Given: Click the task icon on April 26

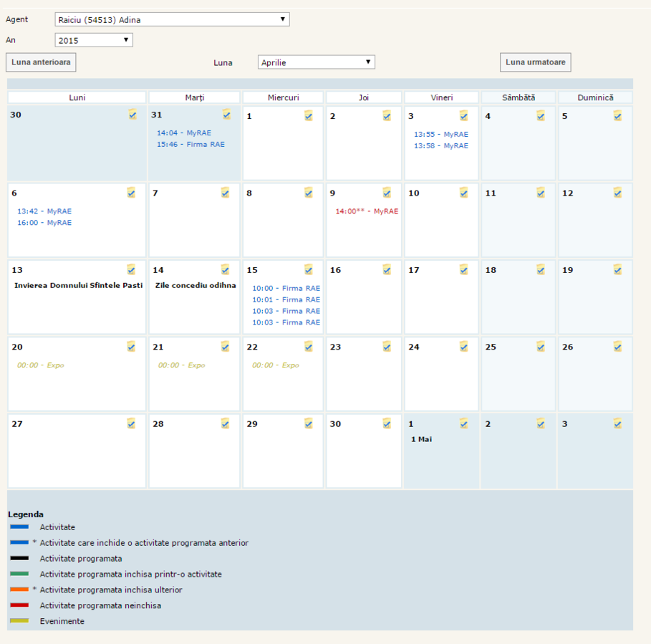Looking at the screenshot, I should pyautogui.click(x=617, y=346).
